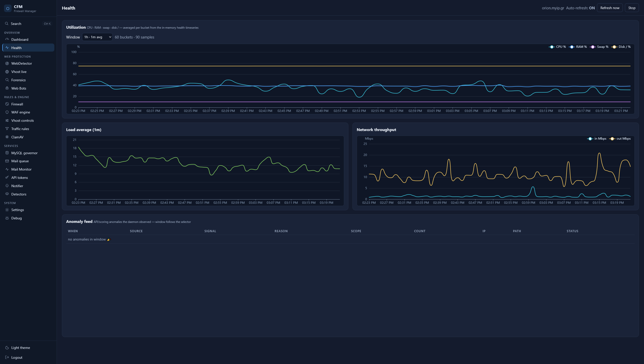Click the CFM logo icon
Viewport: 644px width, 364px height.
8,9
